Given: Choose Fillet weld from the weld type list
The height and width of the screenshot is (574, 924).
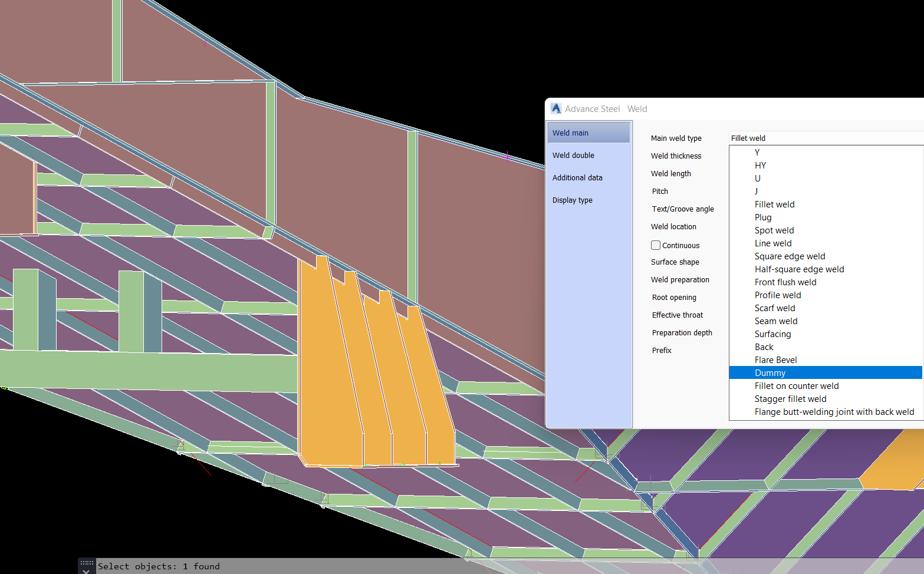Looking at the screenshot, I should (x=774, y=204).
